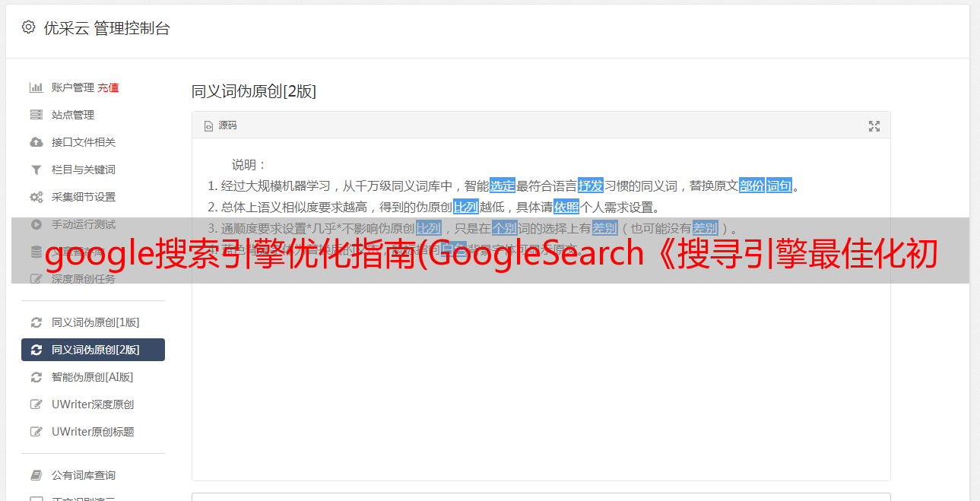Viewport: 980px width, 501px height.
Task: Select 智能伪原创[AI版] in sidebar
Action: tap(93, 377)
